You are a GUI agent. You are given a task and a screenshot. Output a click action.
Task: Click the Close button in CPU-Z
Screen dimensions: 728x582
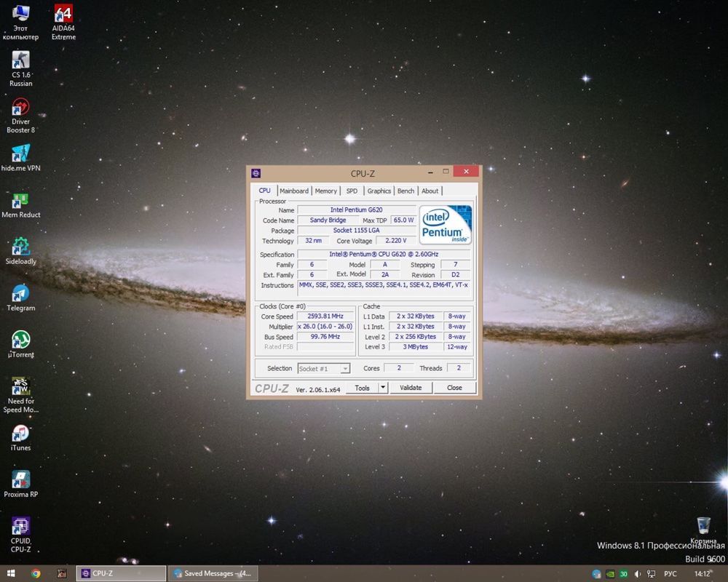454,388
